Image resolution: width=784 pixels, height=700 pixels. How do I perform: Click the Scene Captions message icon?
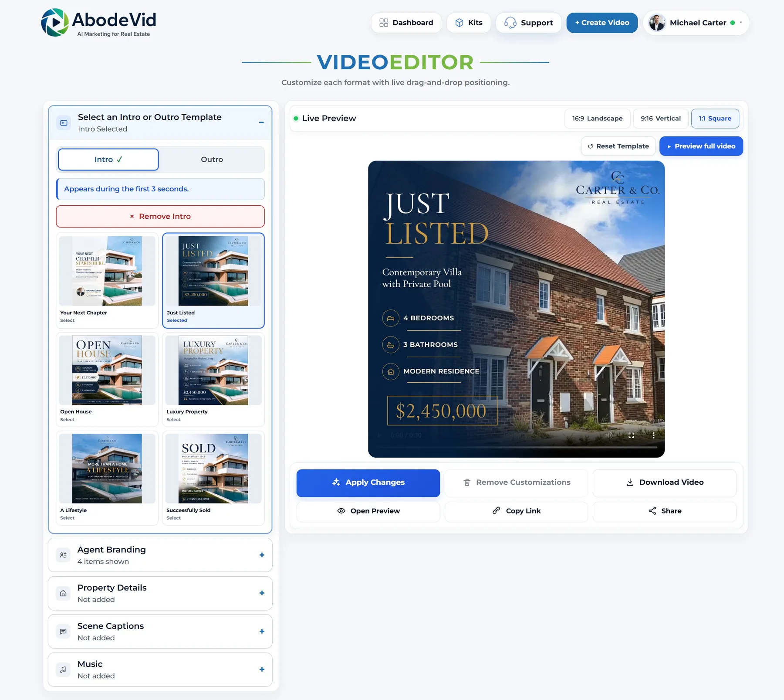(63, 631)
